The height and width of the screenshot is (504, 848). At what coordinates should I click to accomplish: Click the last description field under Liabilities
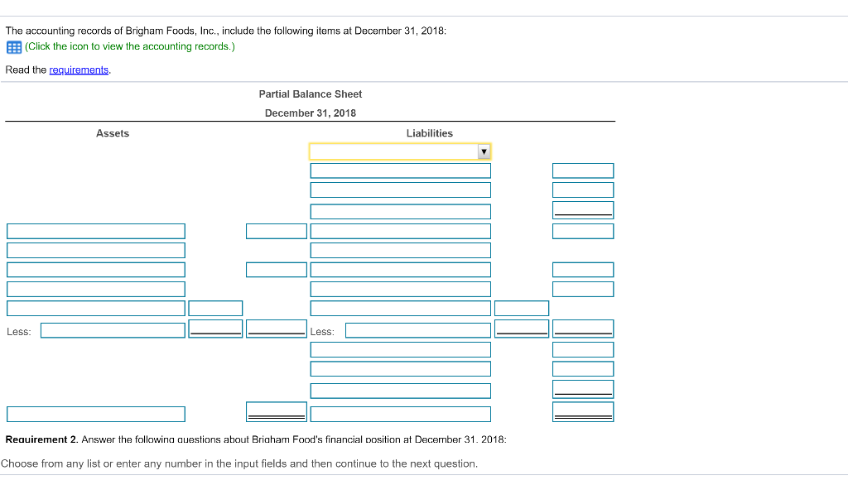click(400, 414)
